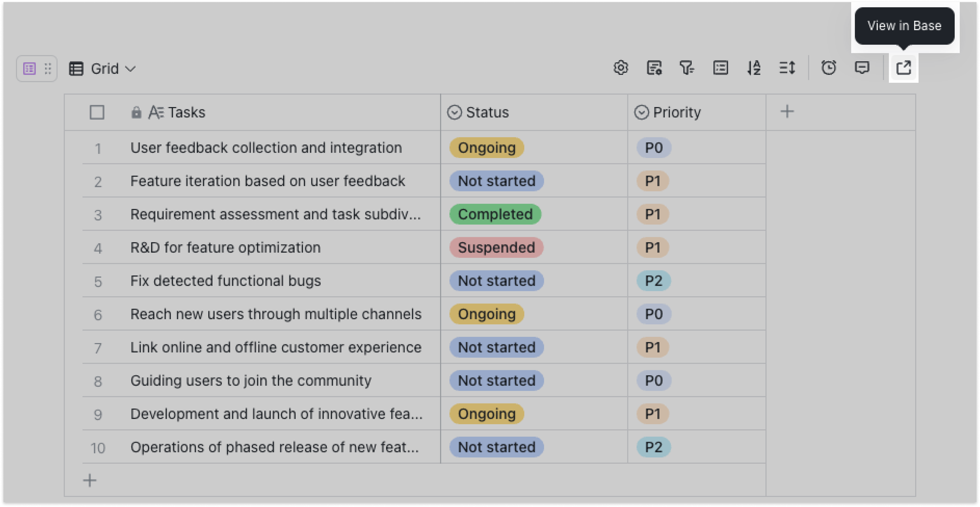
Task: Open grouping options for the grid
Action: tap(720, 68)
